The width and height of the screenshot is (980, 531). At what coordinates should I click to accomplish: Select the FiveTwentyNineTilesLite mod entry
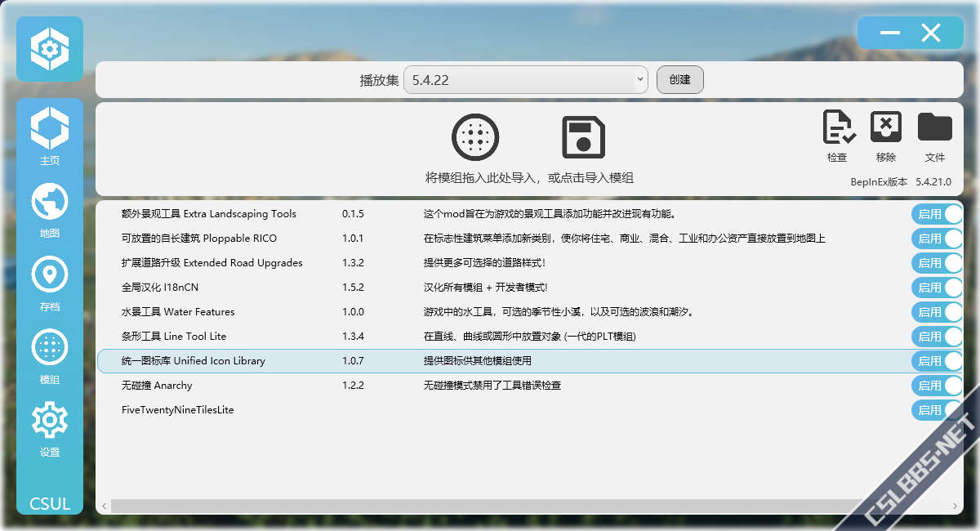click(x=178, y=410)
